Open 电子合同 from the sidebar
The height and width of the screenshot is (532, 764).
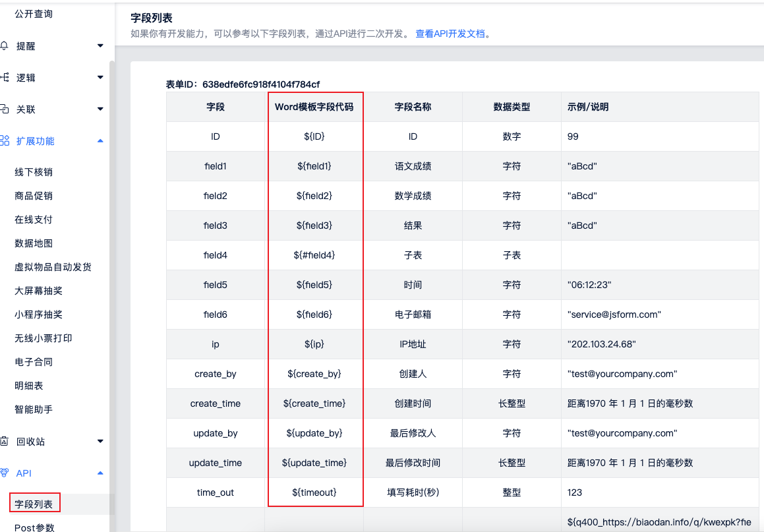click(34, 362)
